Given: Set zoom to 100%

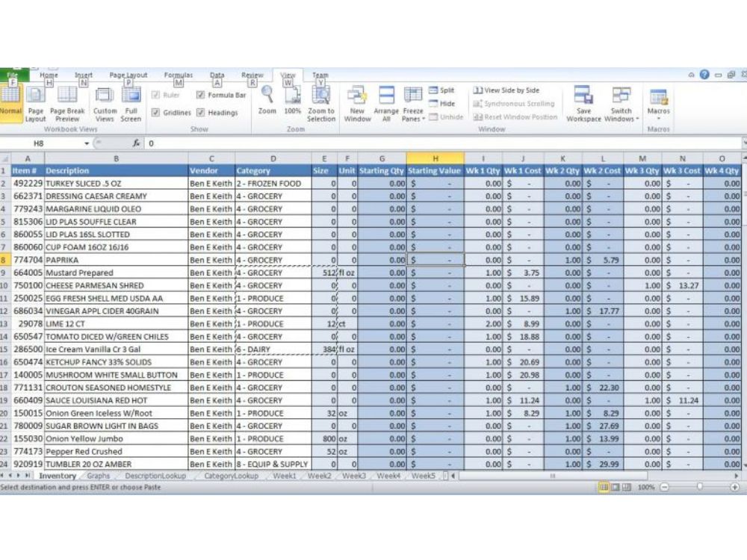Looking at the screenshot, I should point(293,101).
